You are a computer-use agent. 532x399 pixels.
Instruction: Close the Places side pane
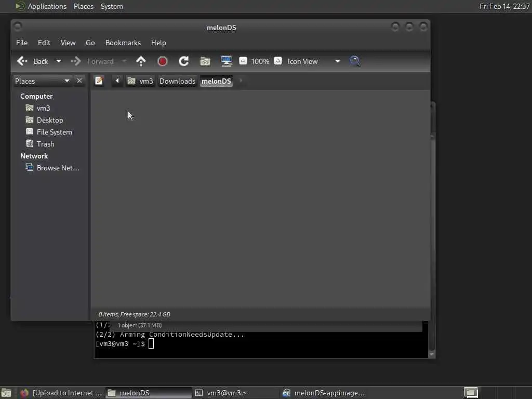click(x=79, y=81)
